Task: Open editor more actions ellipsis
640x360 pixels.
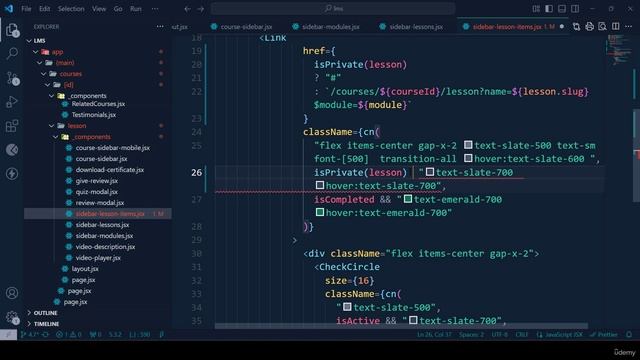Action: 629,27
